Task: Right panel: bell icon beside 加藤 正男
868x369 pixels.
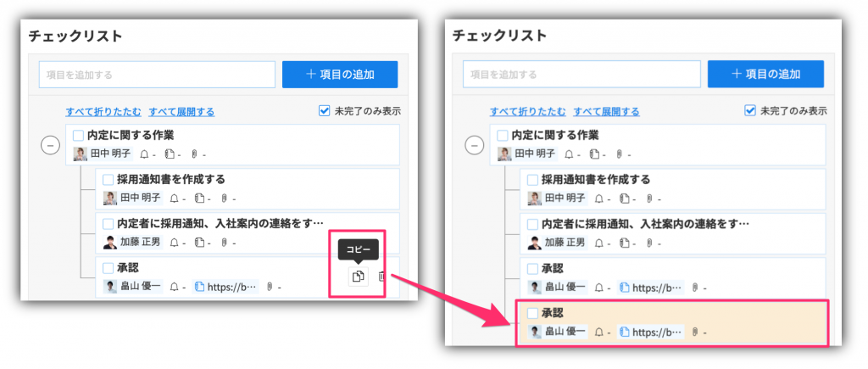Action: tap(599, 243)
